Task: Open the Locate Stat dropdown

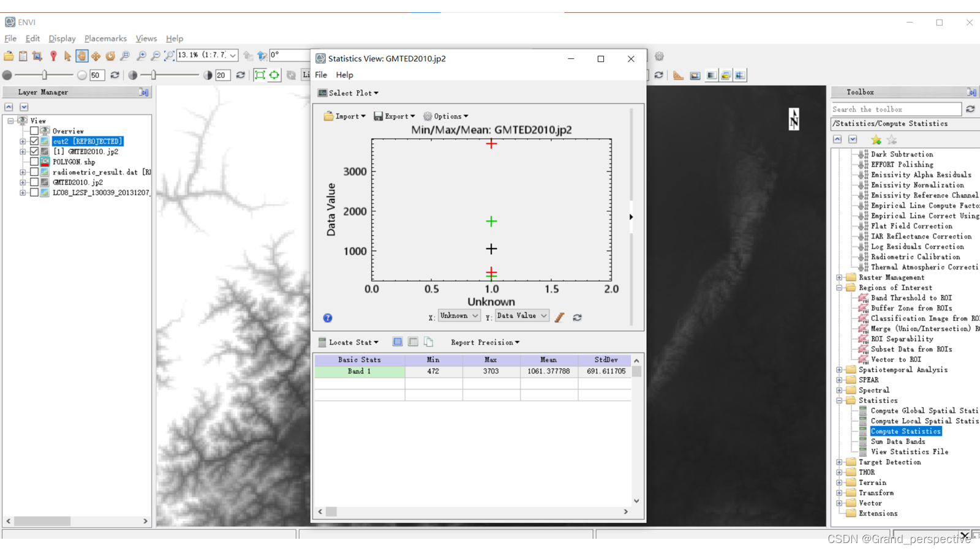Action: point(349,342)
